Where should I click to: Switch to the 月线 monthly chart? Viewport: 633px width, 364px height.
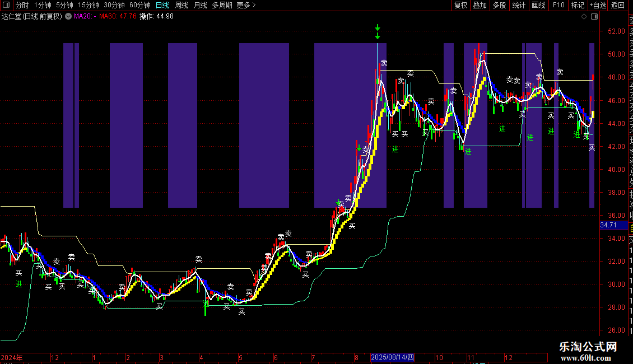coord(200,5)
